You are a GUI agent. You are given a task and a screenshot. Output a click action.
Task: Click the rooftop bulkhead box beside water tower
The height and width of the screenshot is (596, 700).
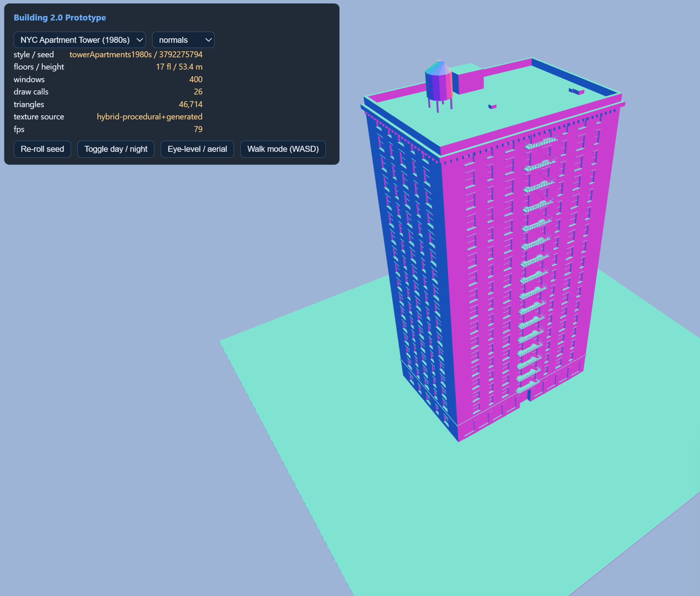tap(468, 79)
